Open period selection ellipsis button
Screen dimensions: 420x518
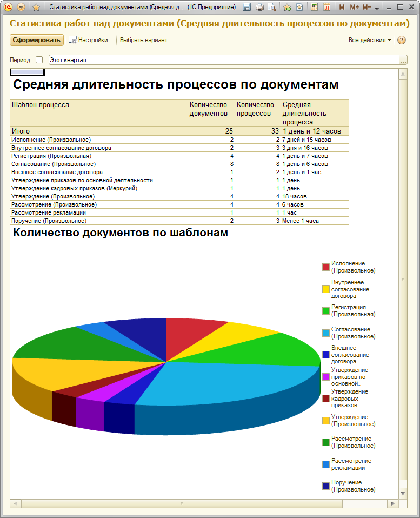(403, 60)
